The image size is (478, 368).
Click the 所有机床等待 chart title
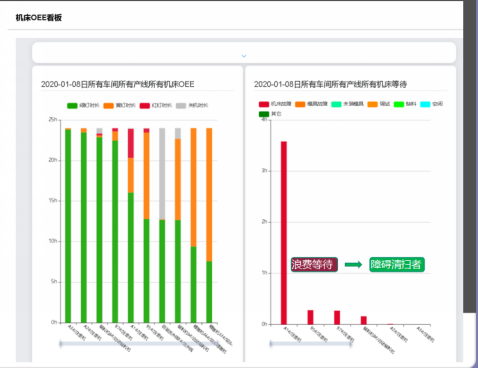(x=330, y=84)
